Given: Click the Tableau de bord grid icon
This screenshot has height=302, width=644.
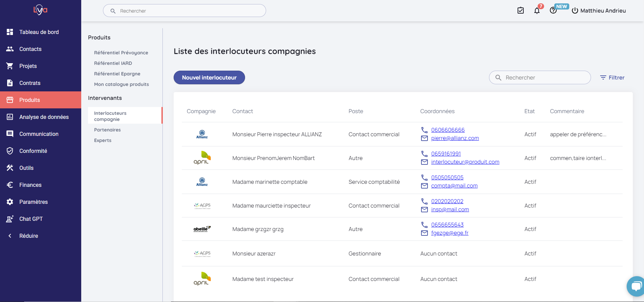Looking at the screenshot, I should (10, 32).
